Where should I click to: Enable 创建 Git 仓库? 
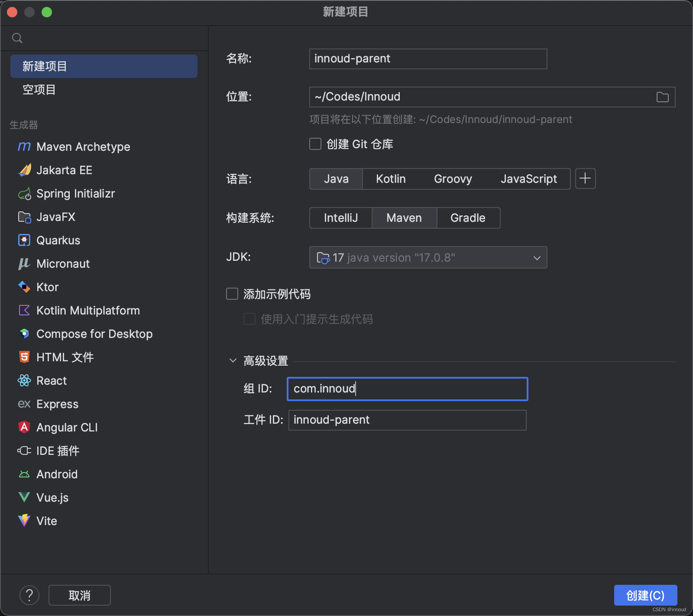tap(315, 144)
